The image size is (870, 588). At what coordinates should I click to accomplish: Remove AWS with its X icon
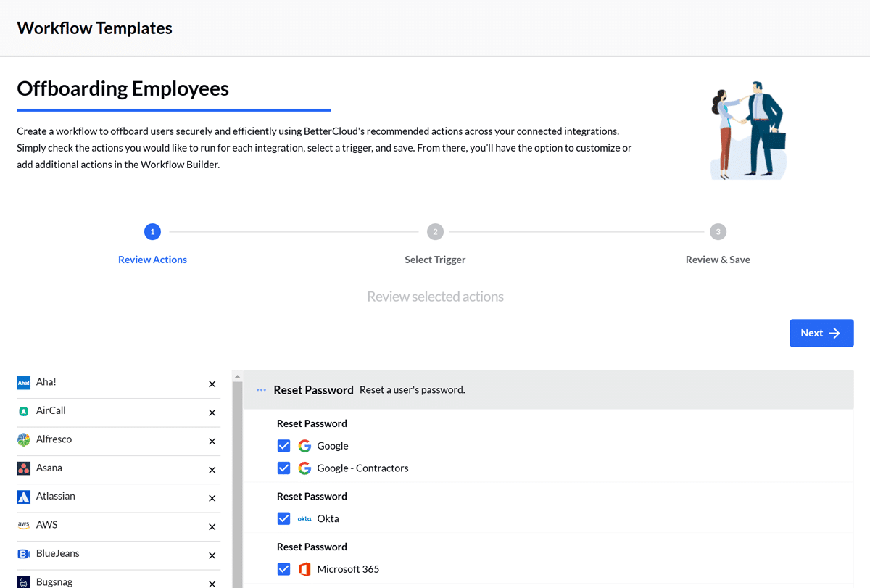pos(212,527)
